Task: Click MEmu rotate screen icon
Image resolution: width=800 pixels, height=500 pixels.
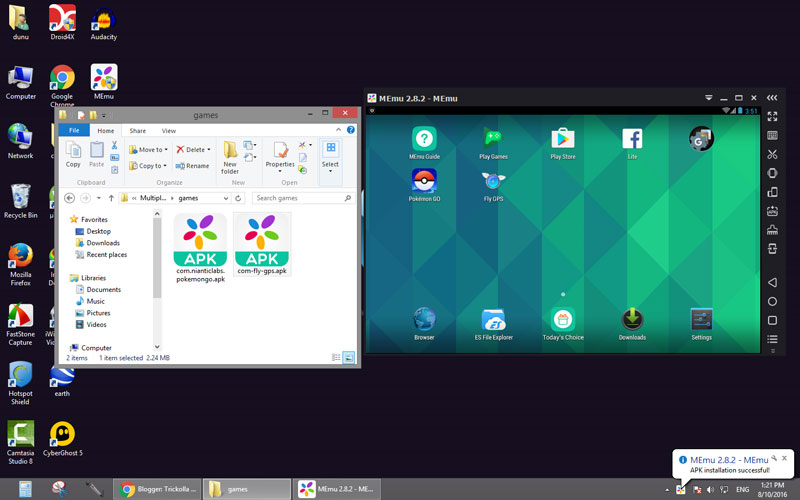Action: pyautogui.click(x=772, y=192)
